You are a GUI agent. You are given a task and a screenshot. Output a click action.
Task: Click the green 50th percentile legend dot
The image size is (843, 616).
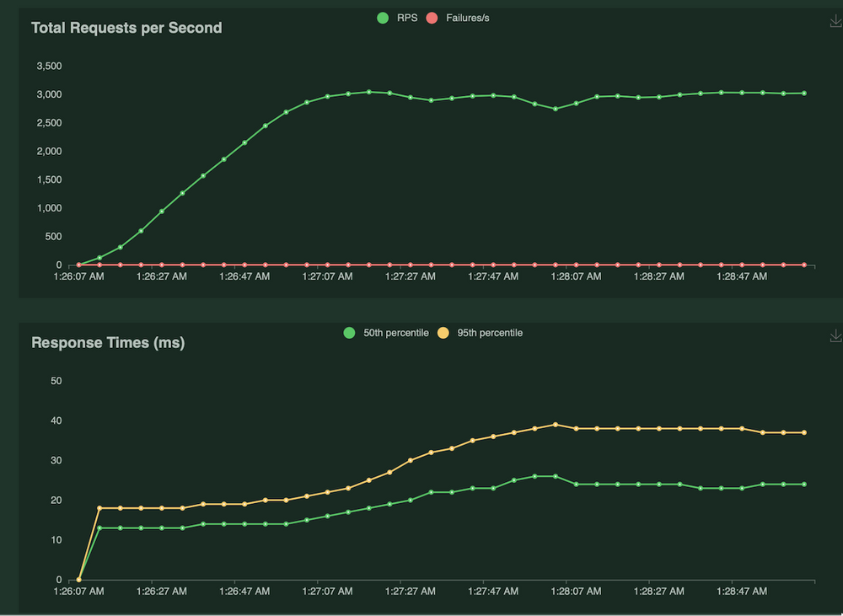click(350, 332)
